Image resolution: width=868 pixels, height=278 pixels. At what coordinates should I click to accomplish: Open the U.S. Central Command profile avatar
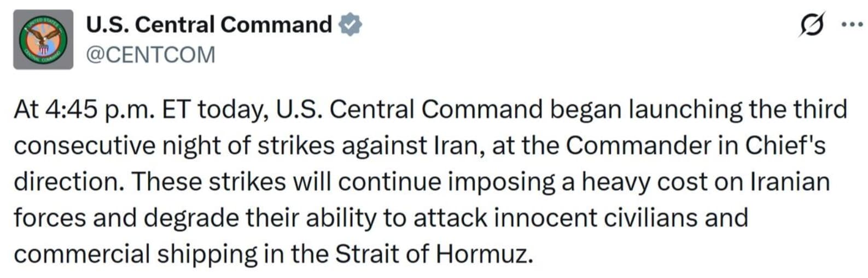click(43, 39)
